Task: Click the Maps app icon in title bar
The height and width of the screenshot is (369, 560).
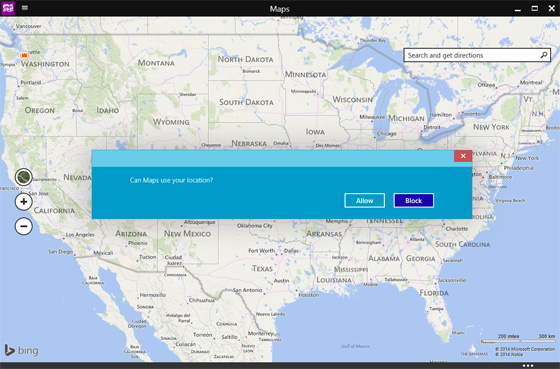Action: click(x=8, y=8)
